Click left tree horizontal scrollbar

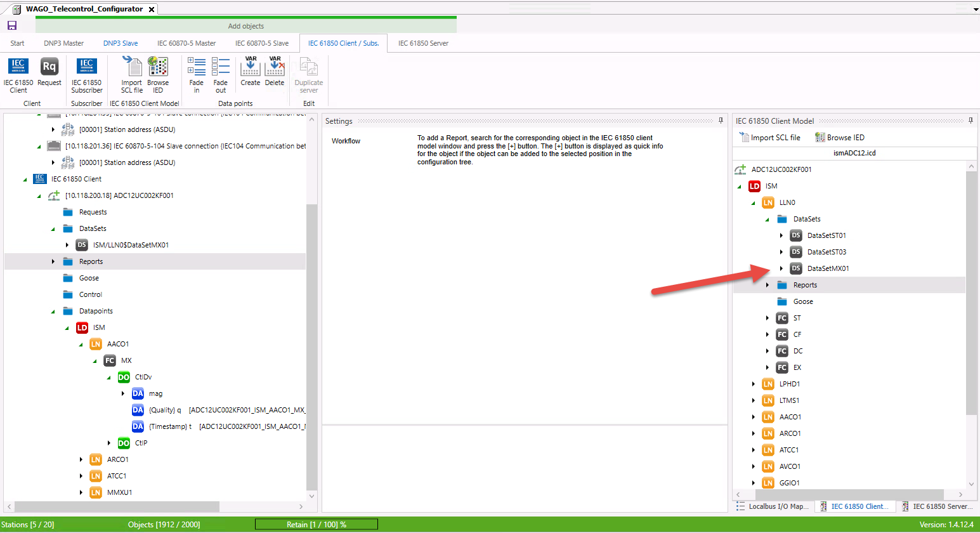point(117,507)
